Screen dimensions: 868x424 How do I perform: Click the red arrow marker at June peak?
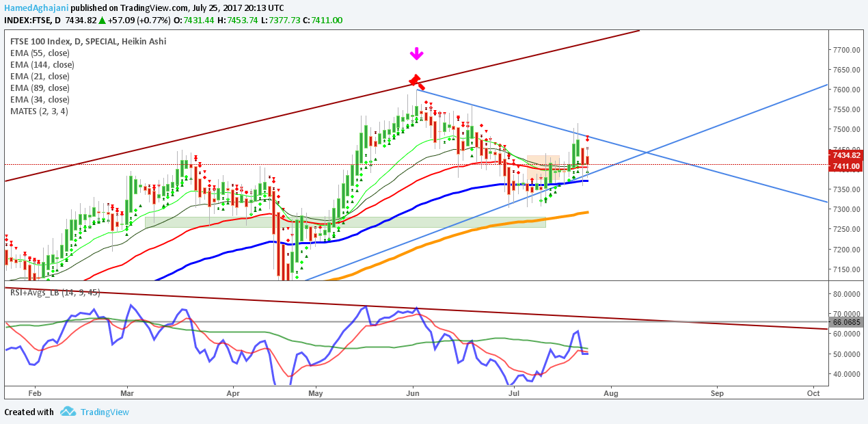(416, 83)
